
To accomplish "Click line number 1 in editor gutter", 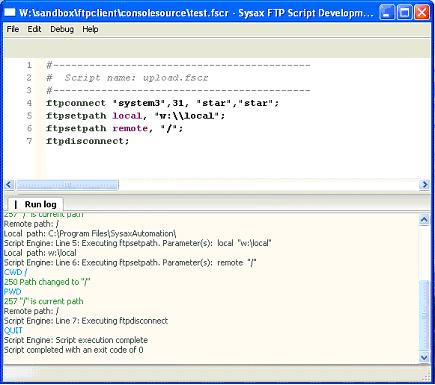I will point(29,65).
